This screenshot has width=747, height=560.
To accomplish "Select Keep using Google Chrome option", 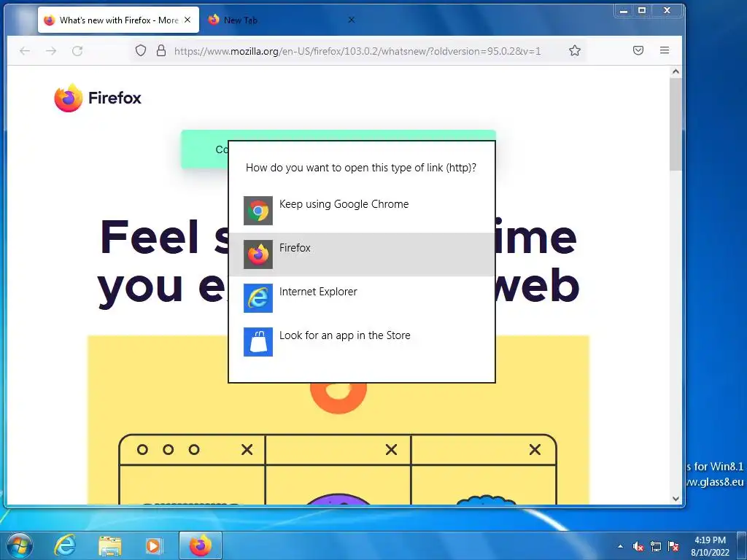I will point(362,211).
